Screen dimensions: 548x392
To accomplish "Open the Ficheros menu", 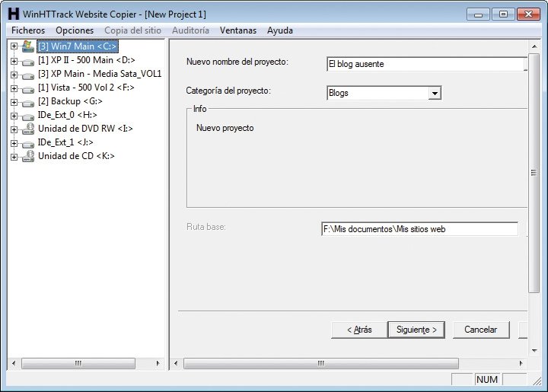I will coord(28,30).
